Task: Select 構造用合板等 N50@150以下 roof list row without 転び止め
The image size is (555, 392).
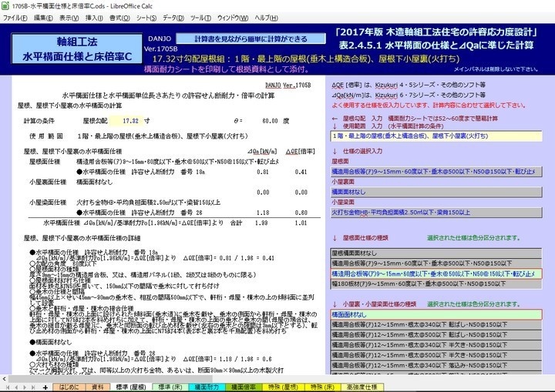Action: [x=436, y=263]
